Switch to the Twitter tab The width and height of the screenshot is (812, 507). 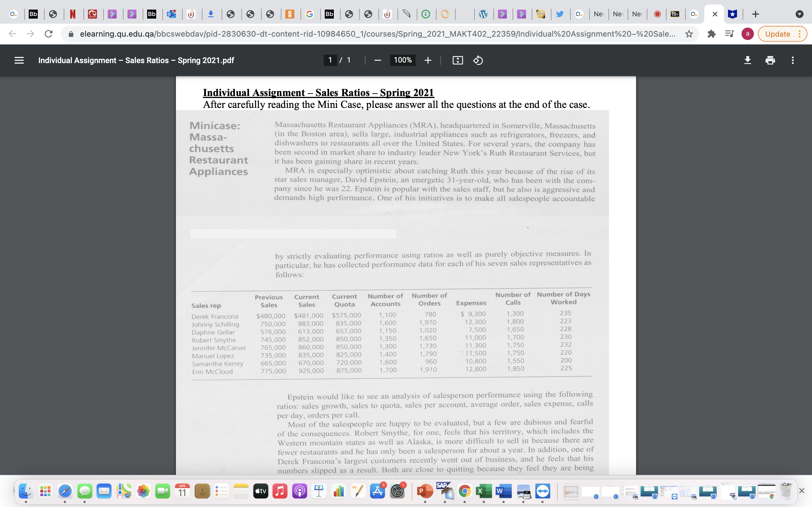point(560,14)
